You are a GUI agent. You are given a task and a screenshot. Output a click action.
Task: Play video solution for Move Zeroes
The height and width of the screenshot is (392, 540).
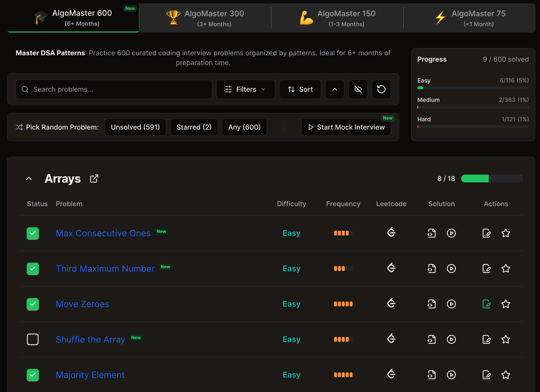[x=451, y=304]
